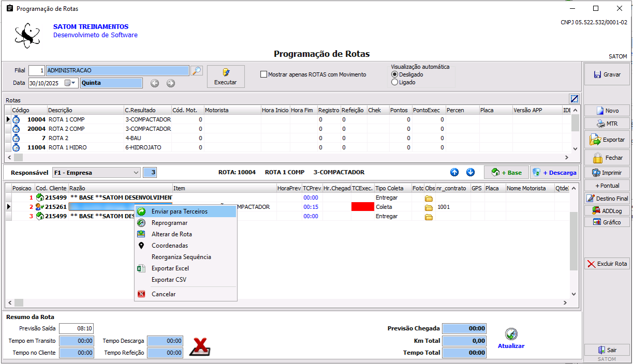
Task: Move stop up with blue arrow
Action: tap(455, 173)
